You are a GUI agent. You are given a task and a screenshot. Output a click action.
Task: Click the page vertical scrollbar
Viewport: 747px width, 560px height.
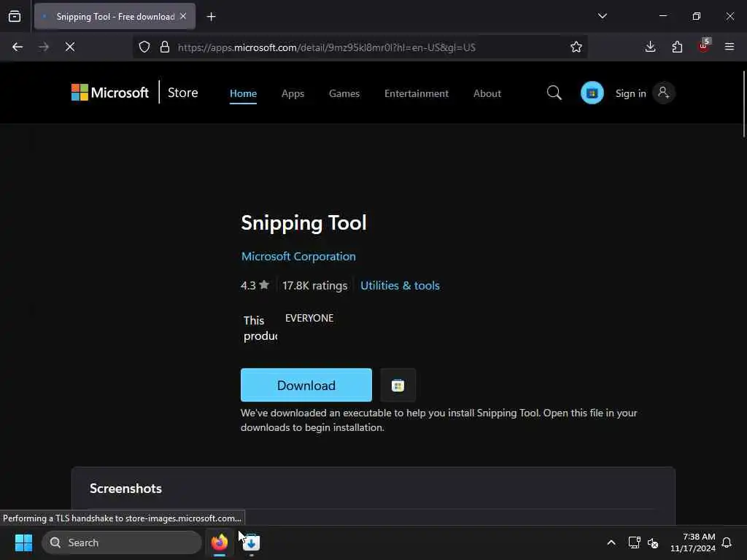coord(743,104)
